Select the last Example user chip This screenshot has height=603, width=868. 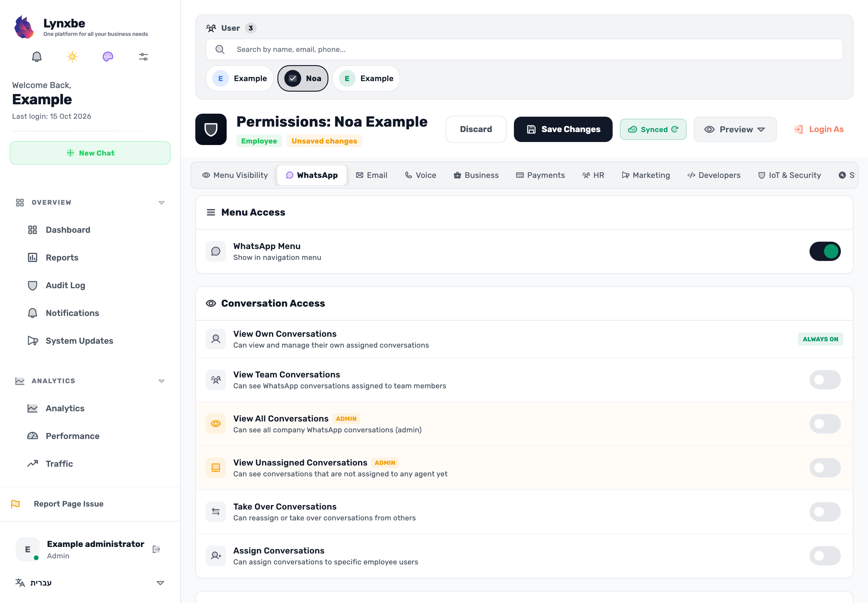click(366, 78)
